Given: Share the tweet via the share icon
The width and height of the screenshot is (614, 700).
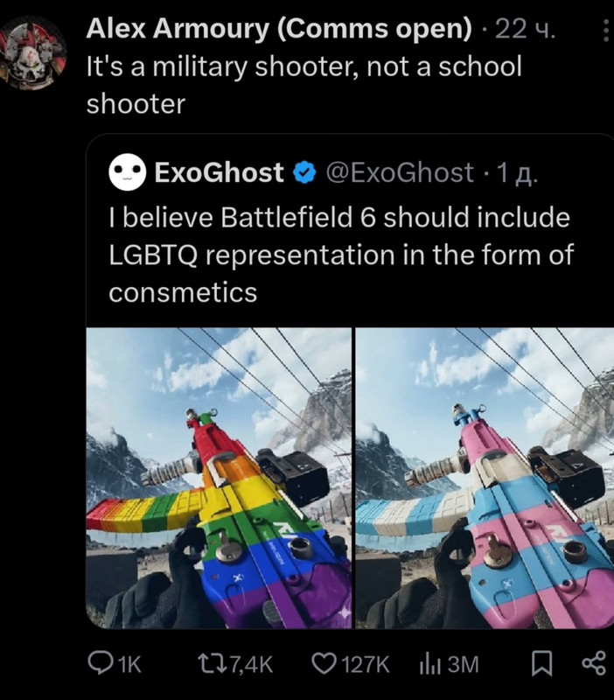Looking at the screenshot, I should [595, 663].
